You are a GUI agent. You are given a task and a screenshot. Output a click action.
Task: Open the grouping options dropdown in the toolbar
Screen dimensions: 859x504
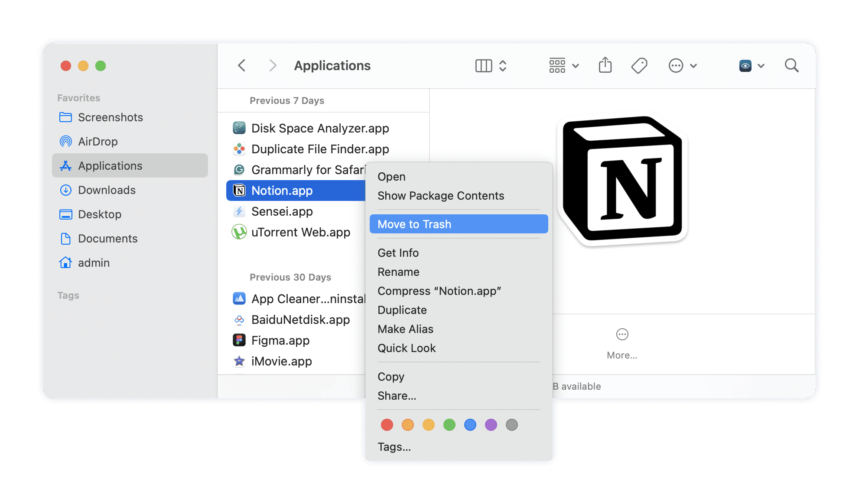tap(563, 65)
